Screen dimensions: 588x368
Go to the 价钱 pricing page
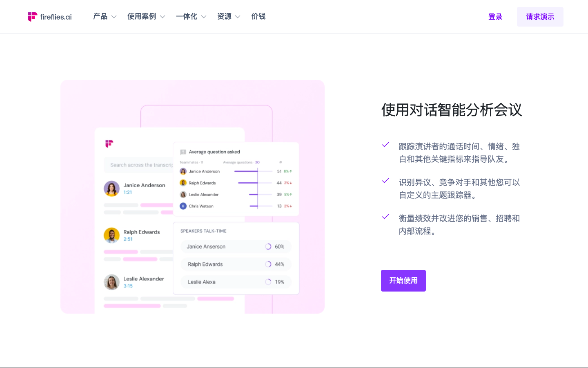tap(258, 17)
